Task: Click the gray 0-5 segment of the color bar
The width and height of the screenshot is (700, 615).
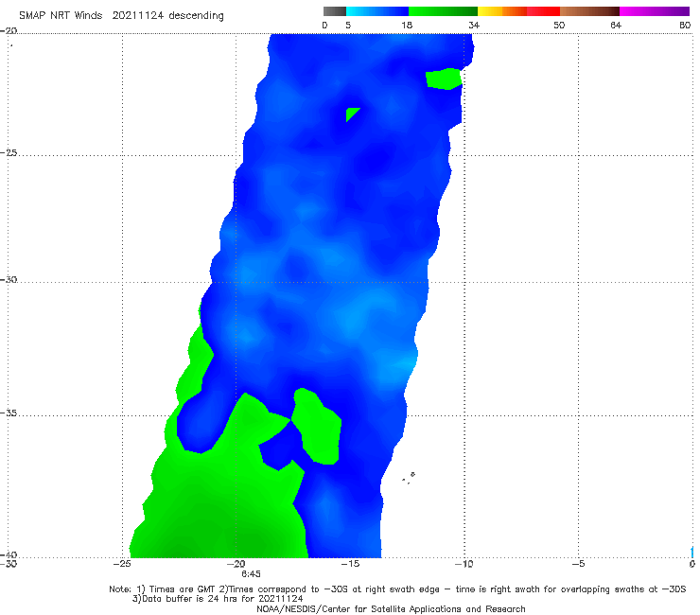Action: [x=335, y=11]
